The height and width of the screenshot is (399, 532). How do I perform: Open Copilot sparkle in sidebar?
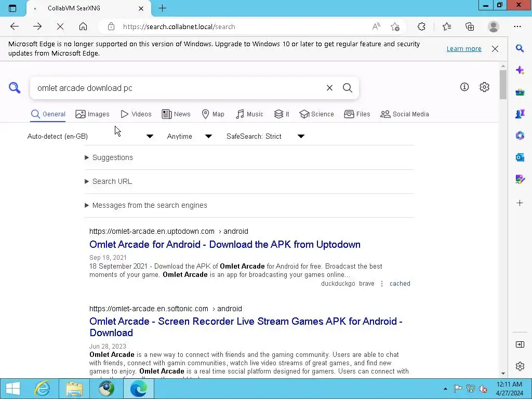pos(520,70)
